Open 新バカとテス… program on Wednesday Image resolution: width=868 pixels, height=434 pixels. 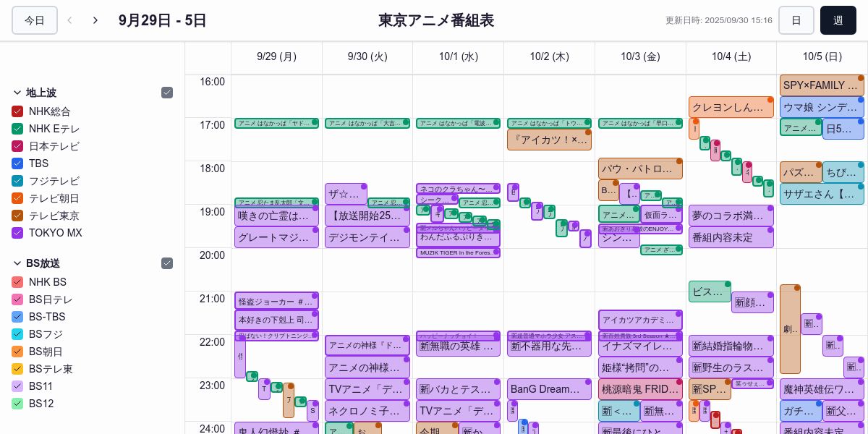pyautogui.click(x=459, y=389)
